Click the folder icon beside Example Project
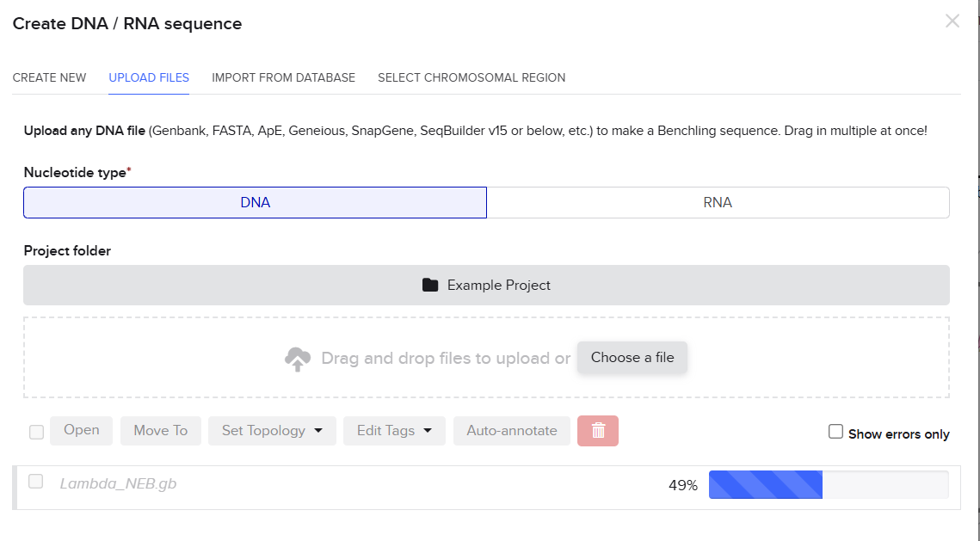980x541 pixels. click(430, 285)
